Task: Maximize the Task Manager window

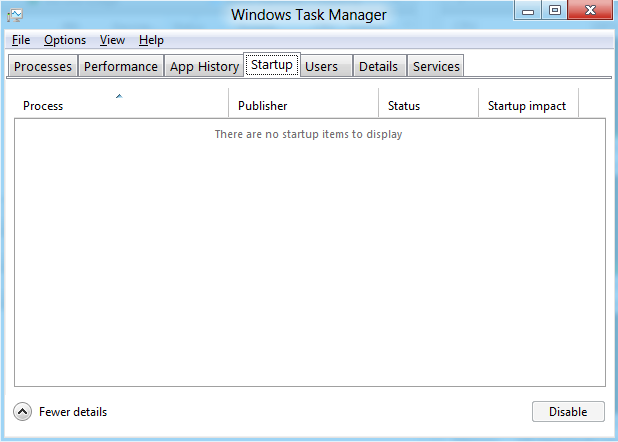Action: pos(555,10)
